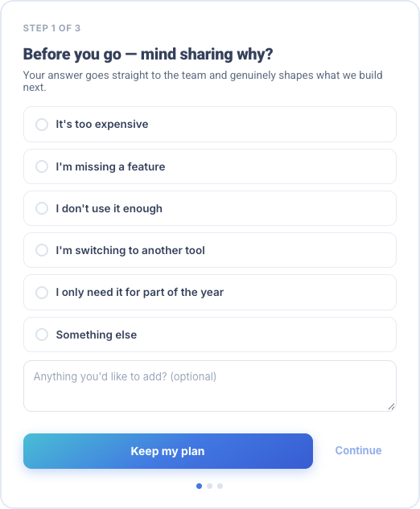Click the "I'm missing a feature" option text

110,167
